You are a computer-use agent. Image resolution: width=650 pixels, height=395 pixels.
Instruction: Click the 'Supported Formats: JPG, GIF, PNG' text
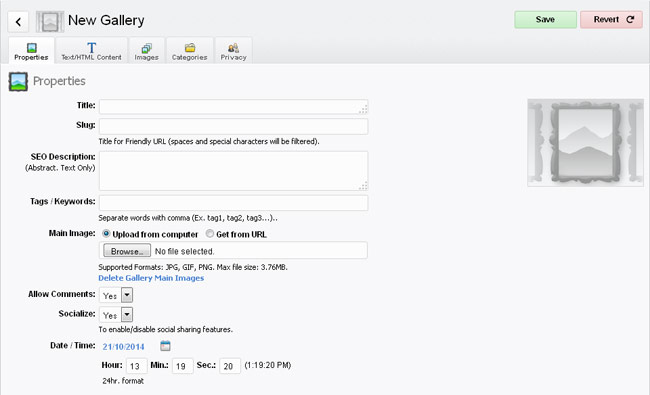[193, 267]
